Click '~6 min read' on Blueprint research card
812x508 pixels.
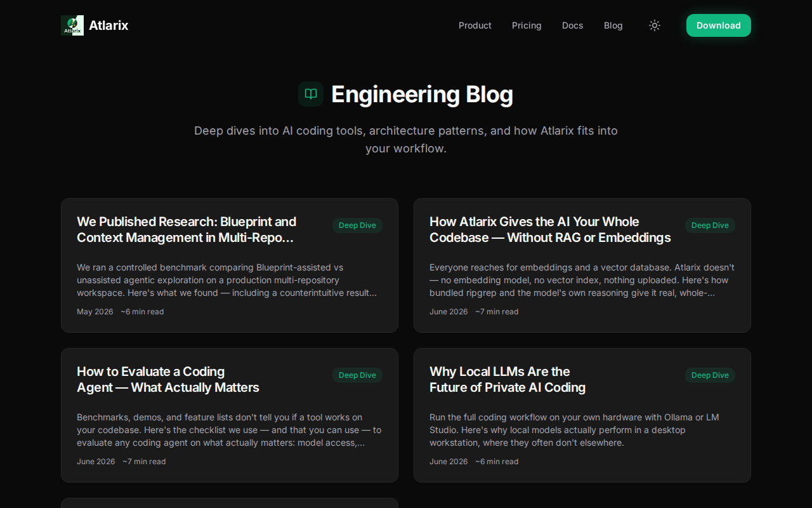142,312
